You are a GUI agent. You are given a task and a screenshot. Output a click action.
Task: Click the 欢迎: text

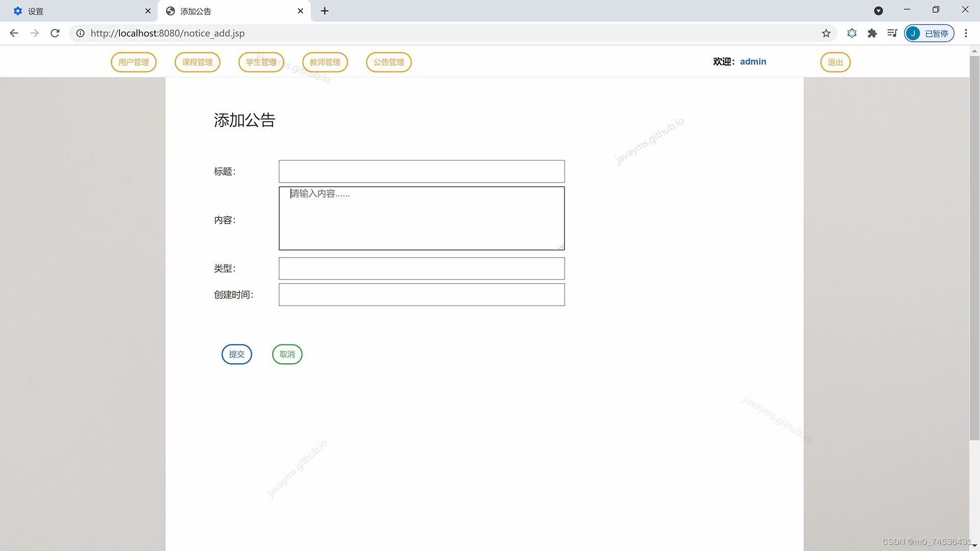[x=724, y=61]
